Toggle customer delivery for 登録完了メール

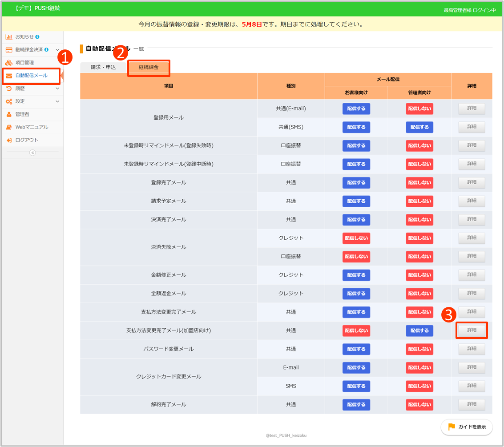pos(356,182)
